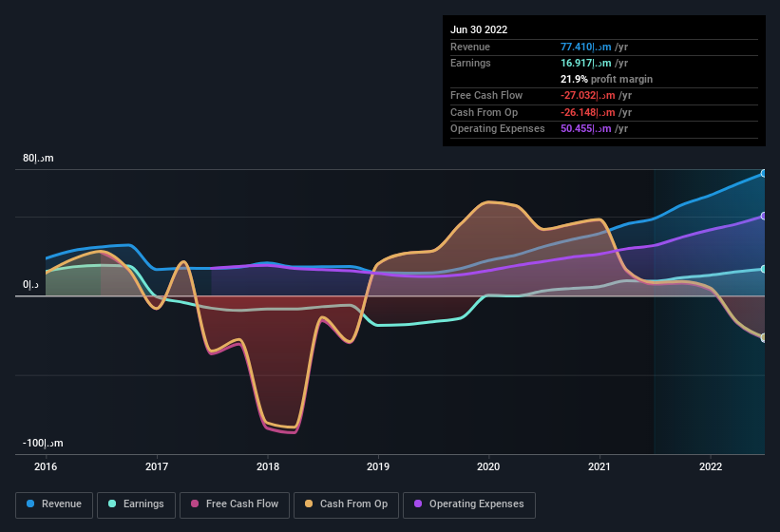780x532 pixels.
Task: Click the Revenue row label in tooltip
Action: click(470, 47)
